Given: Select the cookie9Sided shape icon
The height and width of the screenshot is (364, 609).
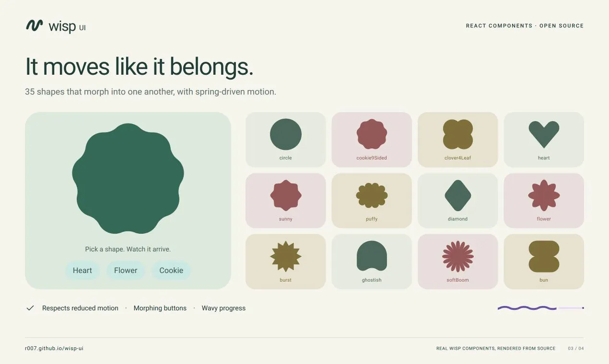Looking at the screenshot, I should tap(372, 134).
